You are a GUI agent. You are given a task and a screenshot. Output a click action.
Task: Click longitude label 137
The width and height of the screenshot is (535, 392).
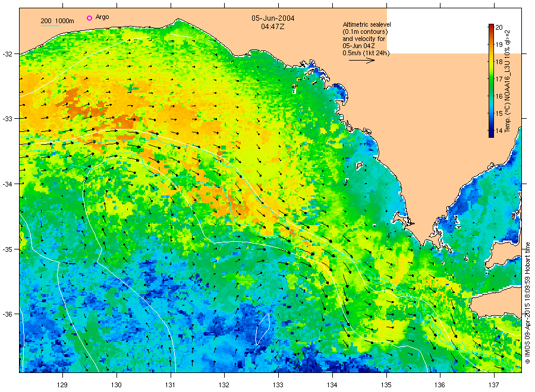tap(494, 385)
